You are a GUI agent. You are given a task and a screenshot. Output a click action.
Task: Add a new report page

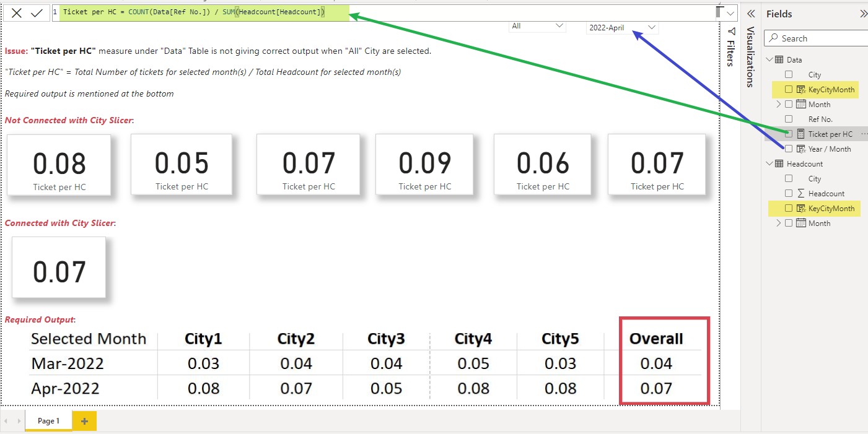[x=84, y=421]
